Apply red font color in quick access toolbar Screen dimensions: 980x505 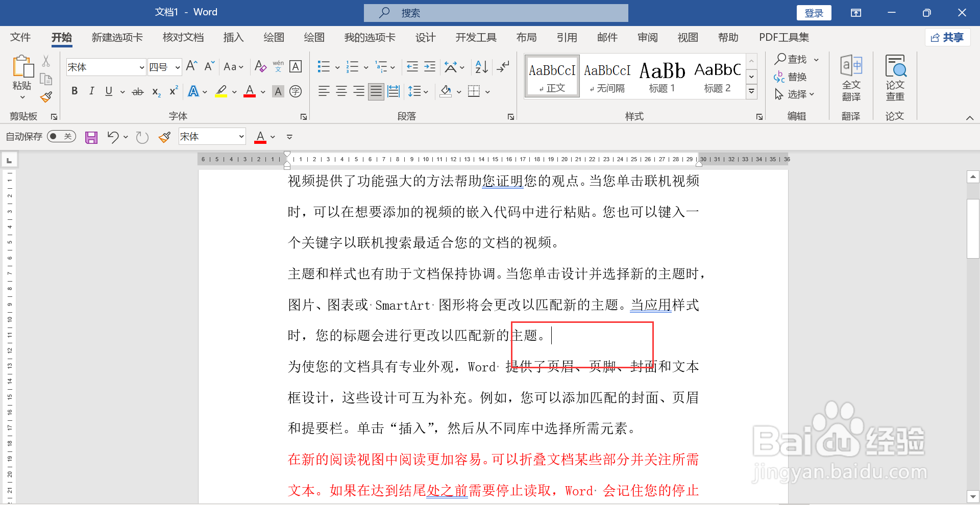260,137
